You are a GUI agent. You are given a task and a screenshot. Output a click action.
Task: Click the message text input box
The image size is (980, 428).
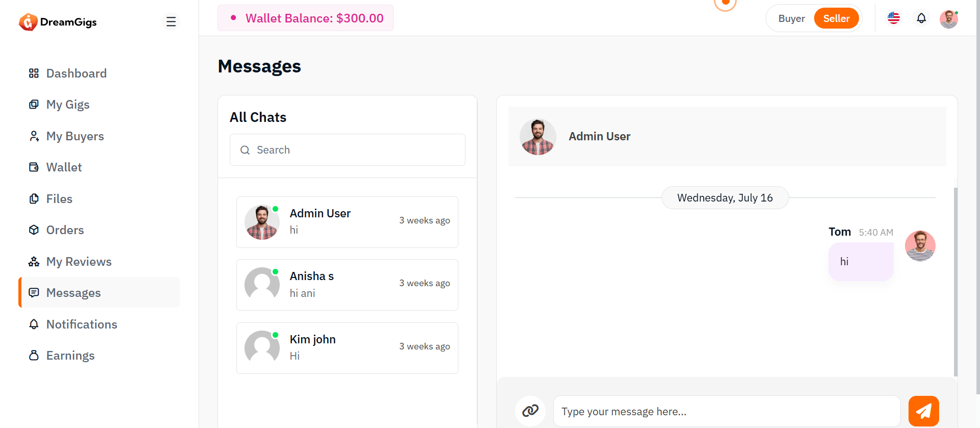[726, 411]
